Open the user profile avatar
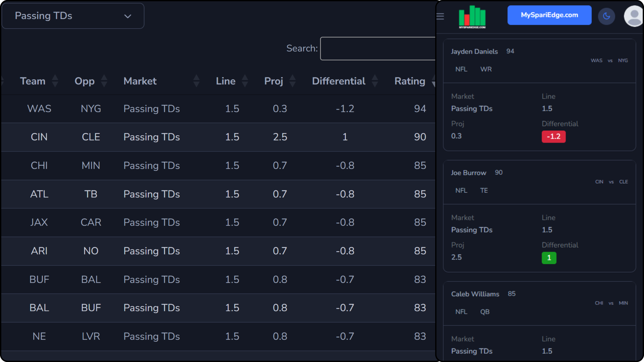The height and width of the screenshot is (362, 644). coord(634,16)
